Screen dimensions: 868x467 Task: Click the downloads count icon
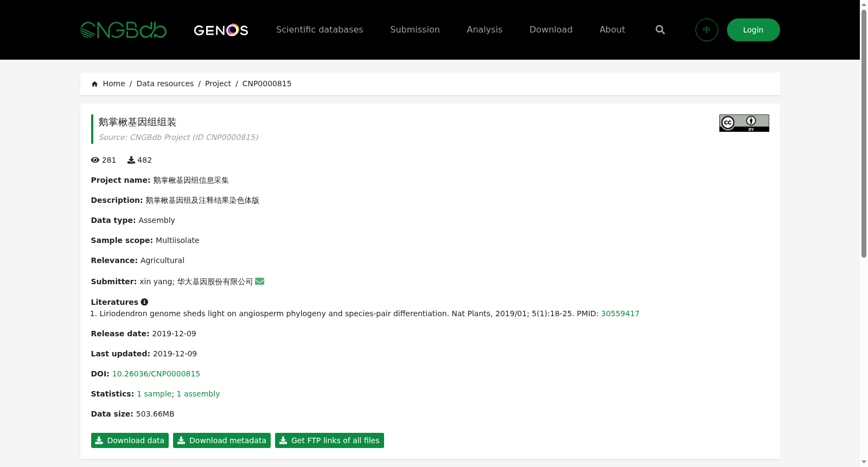[131, 160]
